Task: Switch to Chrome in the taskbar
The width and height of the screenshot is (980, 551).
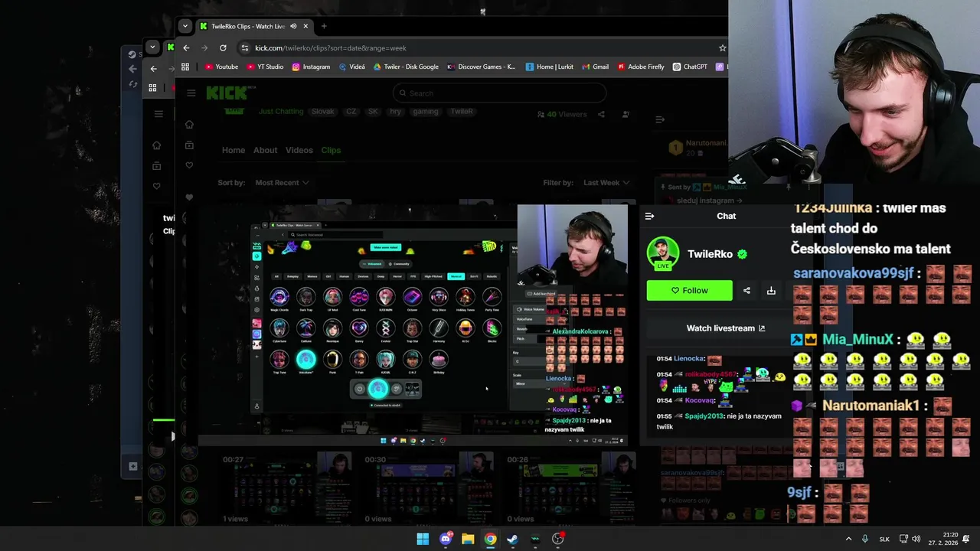Action: pyautogui.click(x=490, y=539)
